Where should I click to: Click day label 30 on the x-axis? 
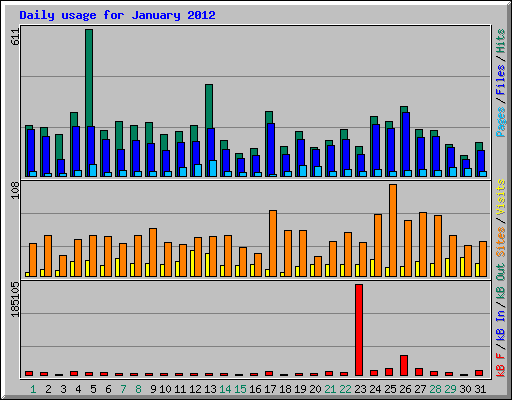coord(465,389)
